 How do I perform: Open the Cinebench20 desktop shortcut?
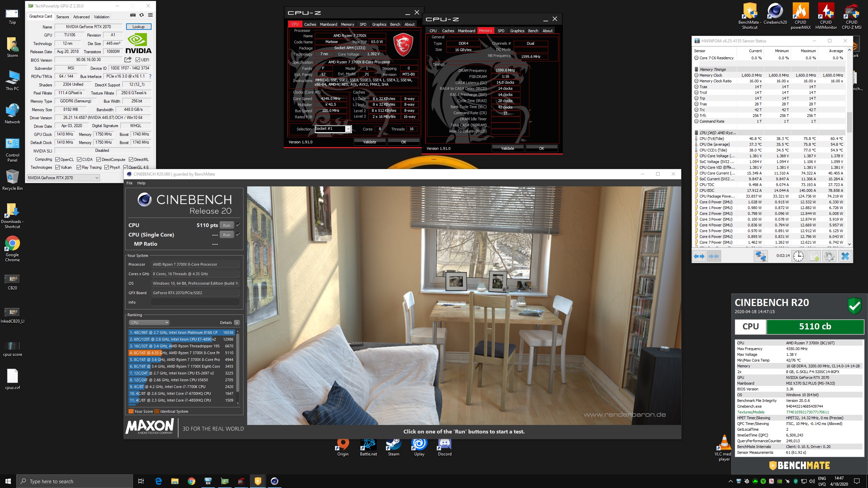[x=775, y=14]
